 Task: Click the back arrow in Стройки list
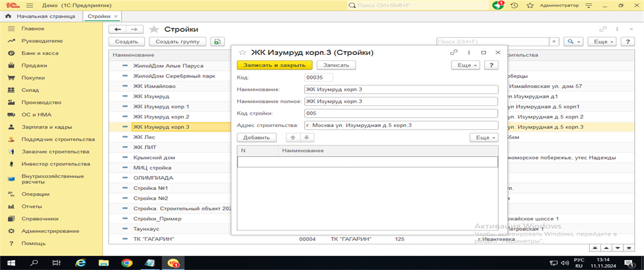(x=118, y=30)
